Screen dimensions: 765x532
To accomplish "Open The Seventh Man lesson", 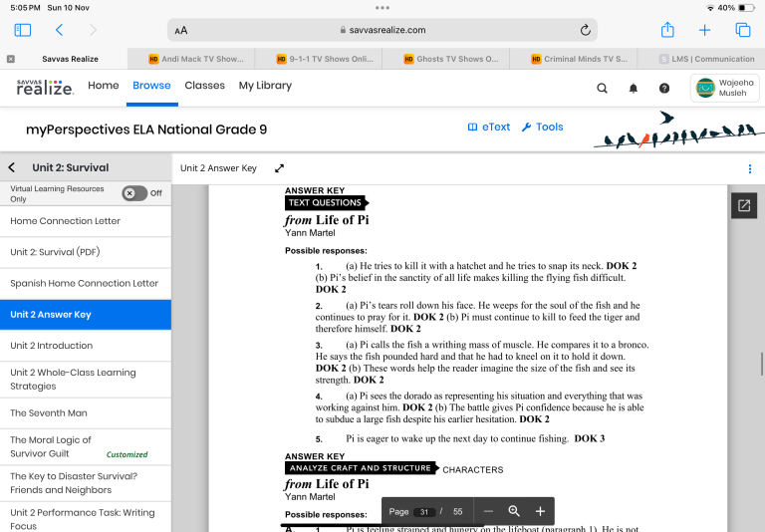I will [x=51, y=412].
